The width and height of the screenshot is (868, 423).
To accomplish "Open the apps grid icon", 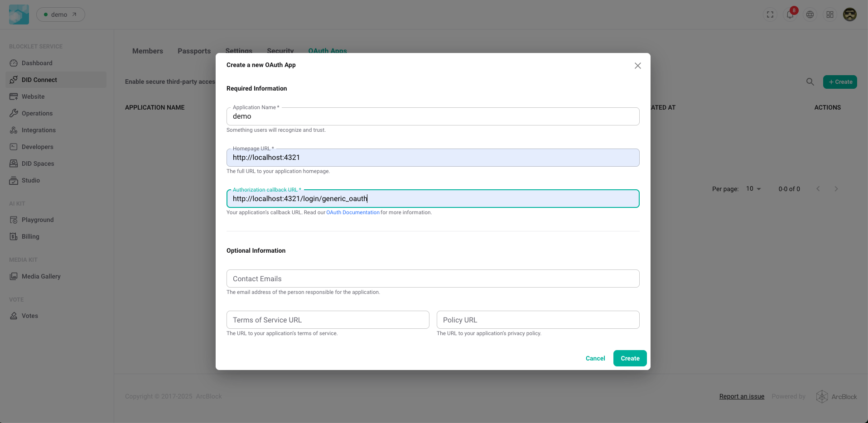I will click(x=829, y=14).
